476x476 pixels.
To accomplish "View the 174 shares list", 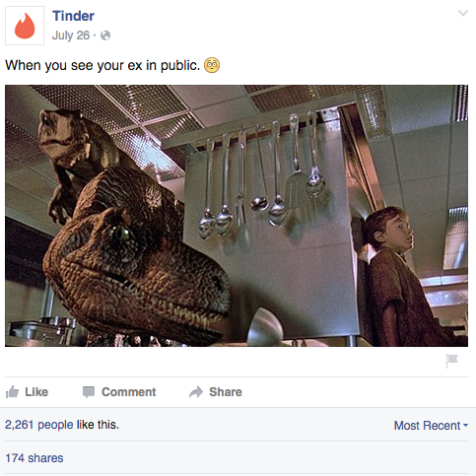I will [34, 458].
